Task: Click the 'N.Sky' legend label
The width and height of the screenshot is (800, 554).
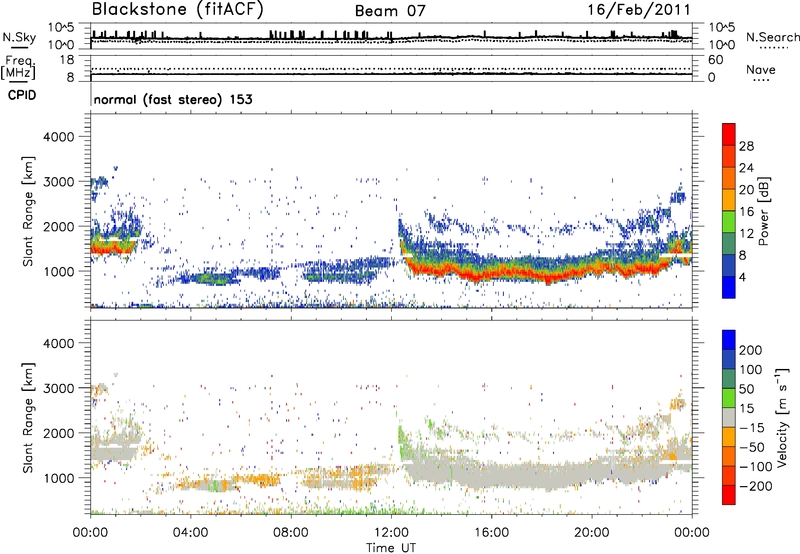Action: pos(19,37)
